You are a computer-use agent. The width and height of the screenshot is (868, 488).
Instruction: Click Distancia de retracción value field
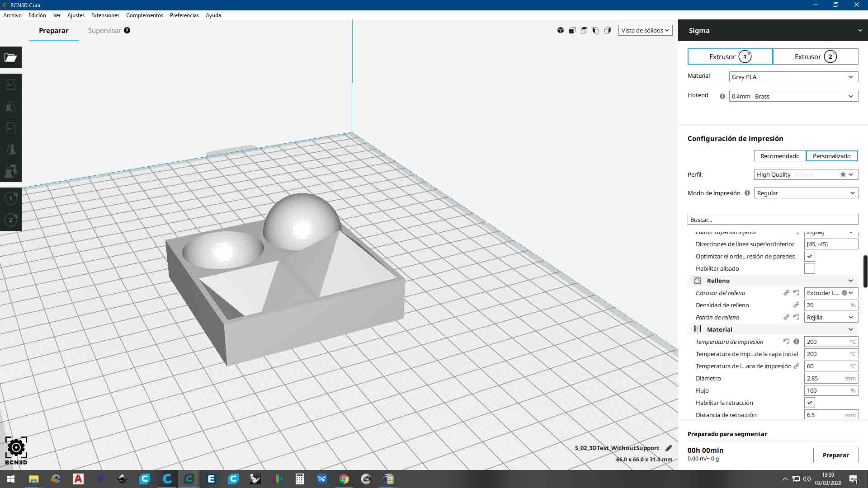tap(831, 415)
